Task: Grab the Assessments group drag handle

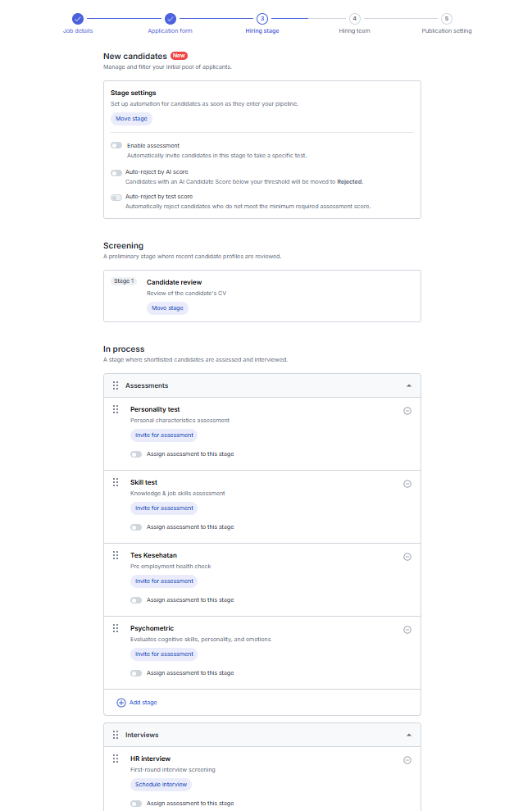Action: 116,385
